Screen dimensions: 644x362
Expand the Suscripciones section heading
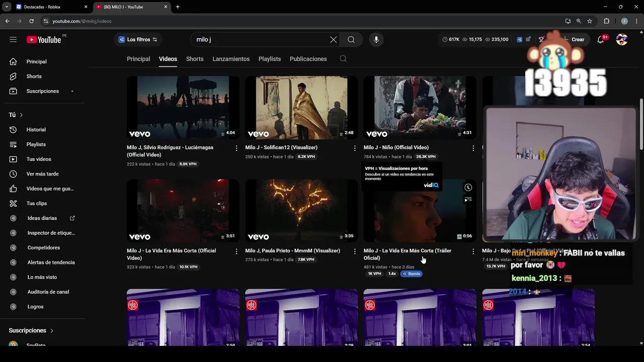click(x=31, y=330)
